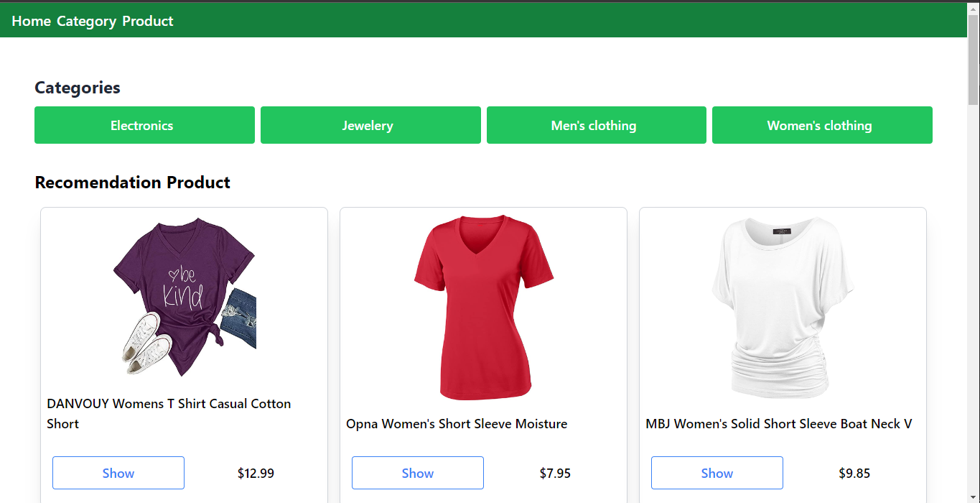Click the red V-neck shirt image
This screenshot has height=503, width=980.
[483, 308]
